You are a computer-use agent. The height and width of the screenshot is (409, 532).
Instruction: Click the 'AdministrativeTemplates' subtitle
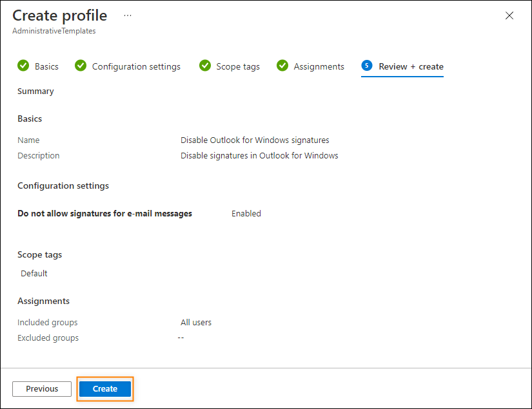(x=54, y=31)
